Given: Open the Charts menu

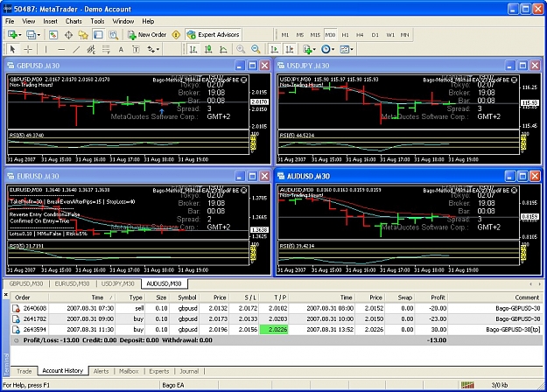Looking at the screenshot, I should (x=74, y=21).
